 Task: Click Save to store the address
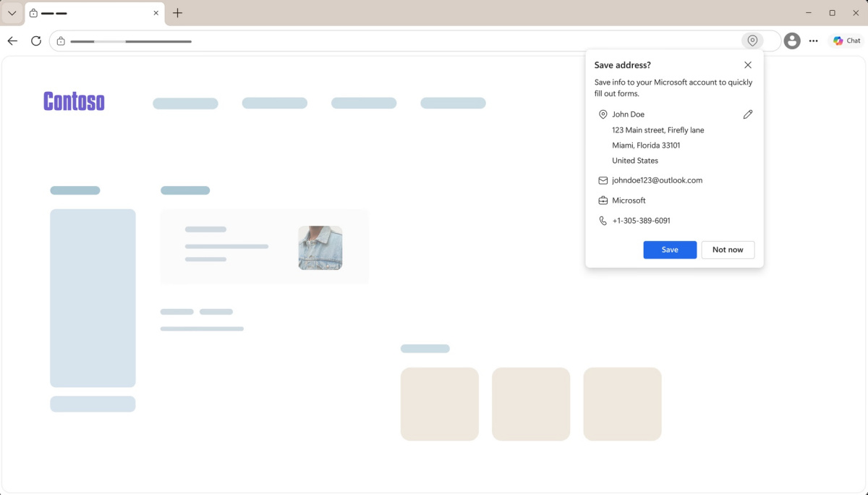tap(670, 250)
